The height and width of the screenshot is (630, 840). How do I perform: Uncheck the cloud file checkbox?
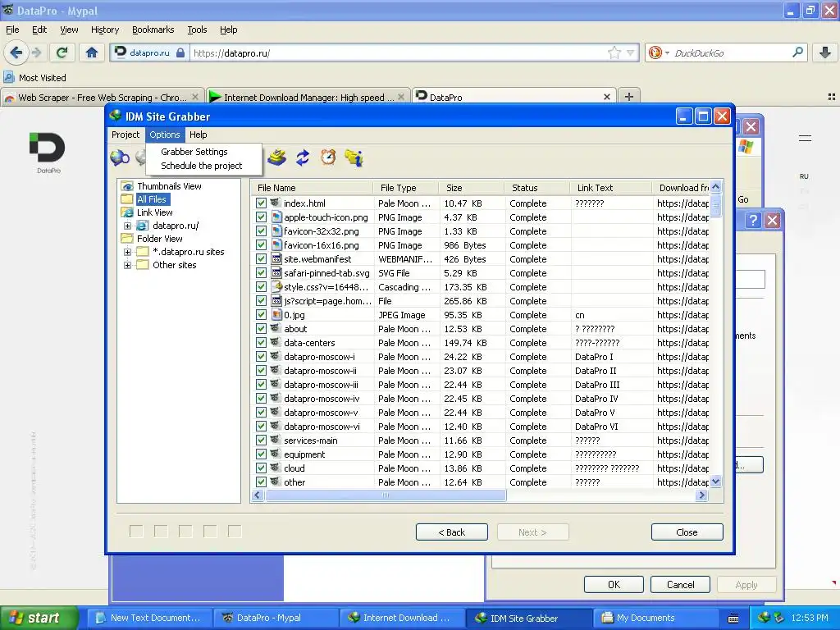tap(261, 468)
